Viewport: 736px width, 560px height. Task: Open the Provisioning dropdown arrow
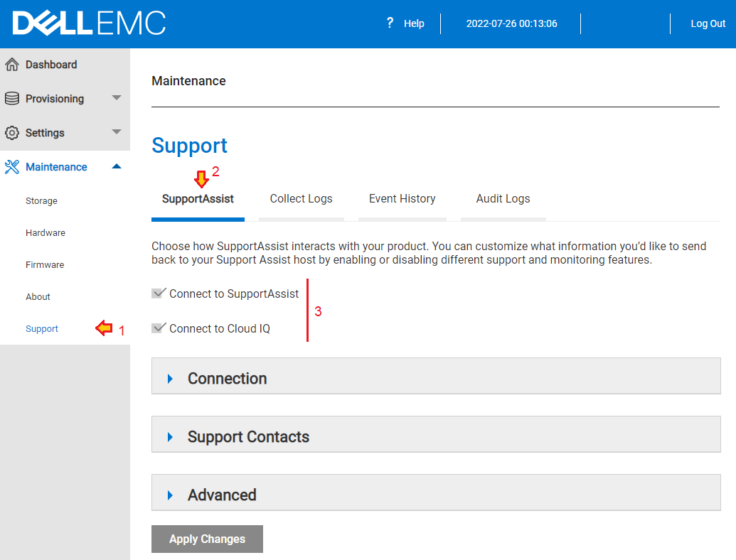pos(116,98)
